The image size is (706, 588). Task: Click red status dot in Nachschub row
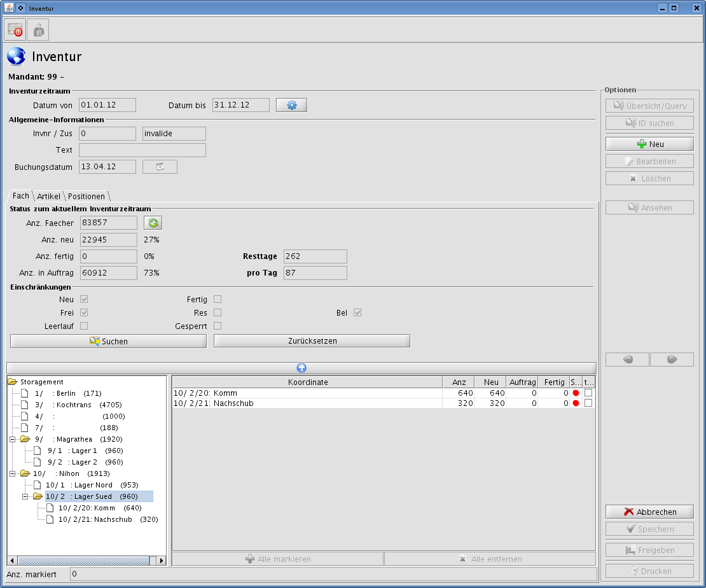tap(576, 403)
